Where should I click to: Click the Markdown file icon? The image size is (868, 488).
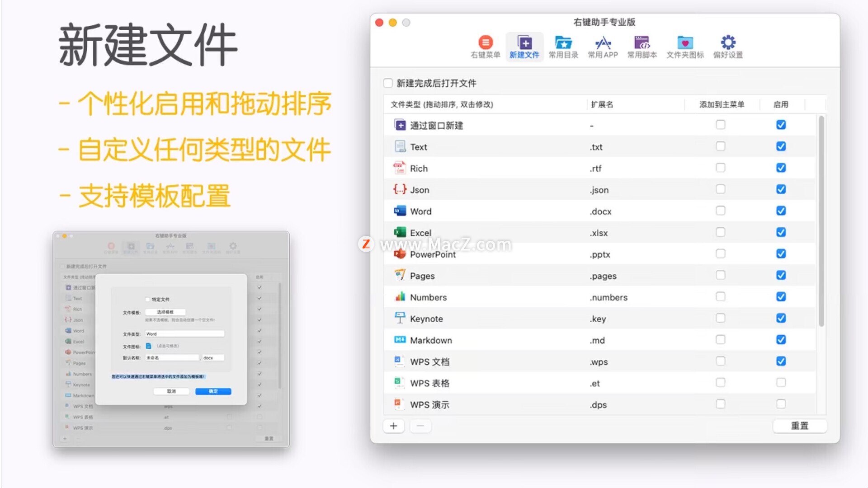(400, 340)
